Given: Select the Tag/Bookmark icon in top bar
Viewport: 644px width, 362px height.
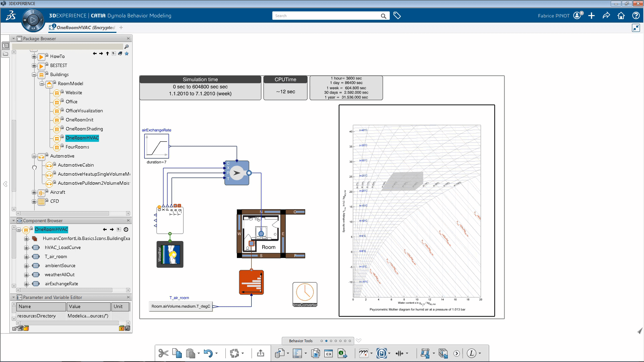Looking at the screenshot, I should tap(397, 15).
